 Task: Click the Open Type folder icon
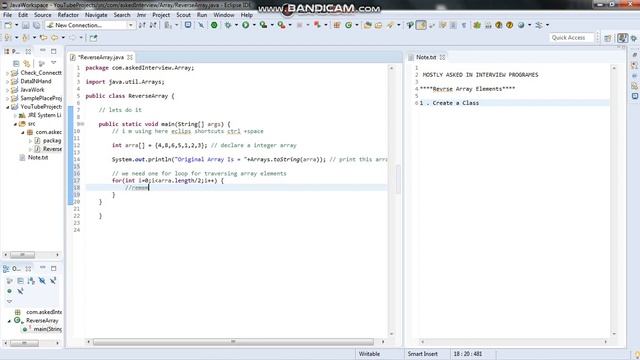click(x=367, y=25)
